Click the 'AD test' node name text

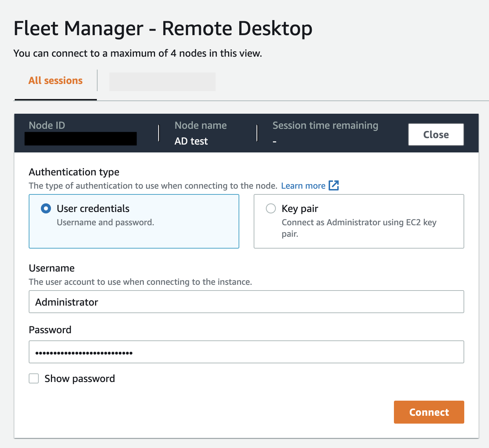(x=191, y=141)
